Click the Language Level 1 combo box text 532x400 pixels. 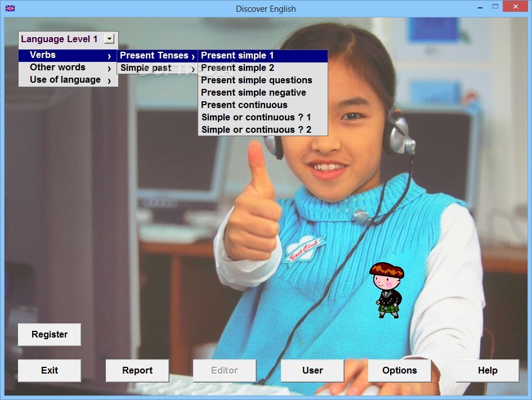pos(59,39)
